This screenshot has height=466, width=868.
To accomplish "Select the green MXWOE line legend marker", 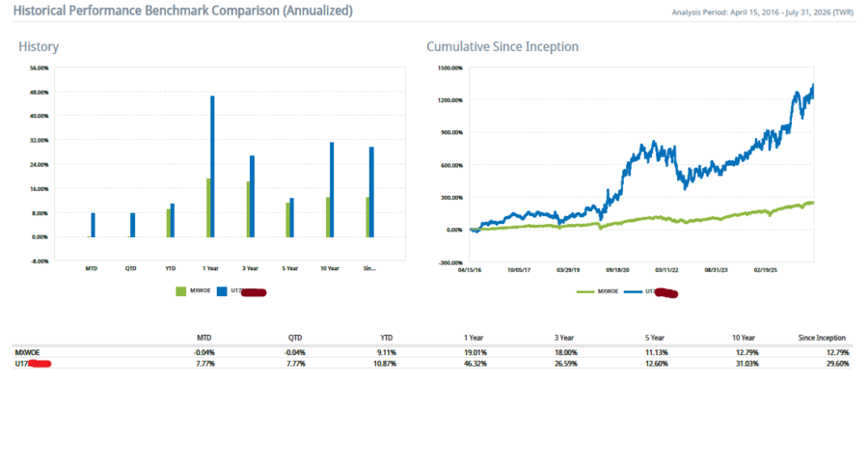I will (585, 291).
